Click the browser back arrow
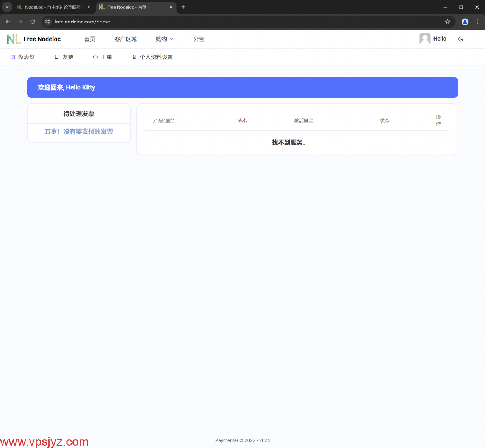The height and width of the screenshot is (448, 485). pyautogui.click(x=8, y=22)
